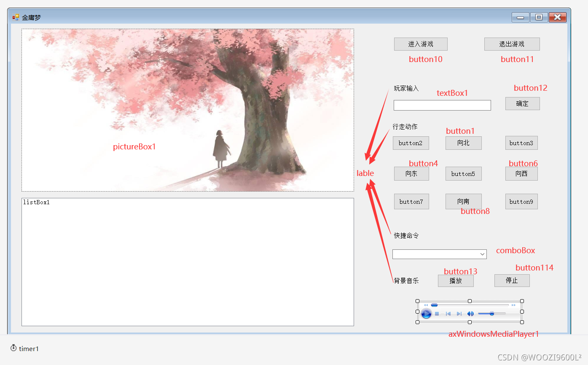This screenshot has height=365, width=588.
Task: Select the button2 control
Action: [x=411, y=143]
